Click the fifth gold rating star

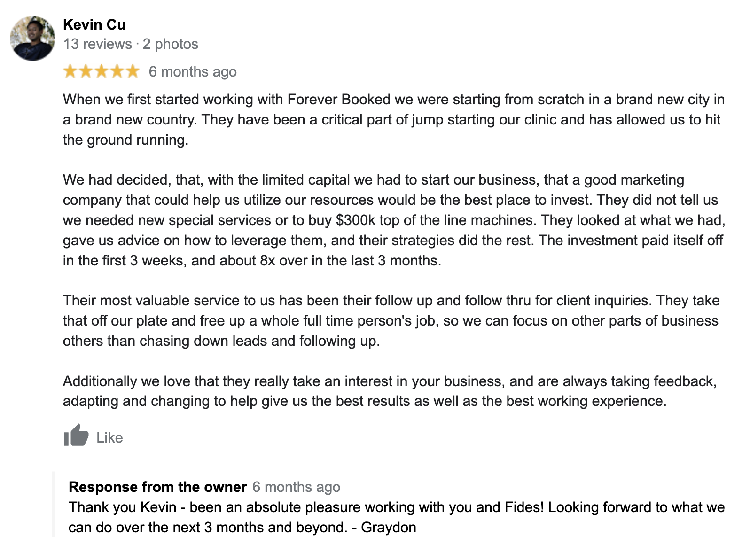[x=133, y=71]
